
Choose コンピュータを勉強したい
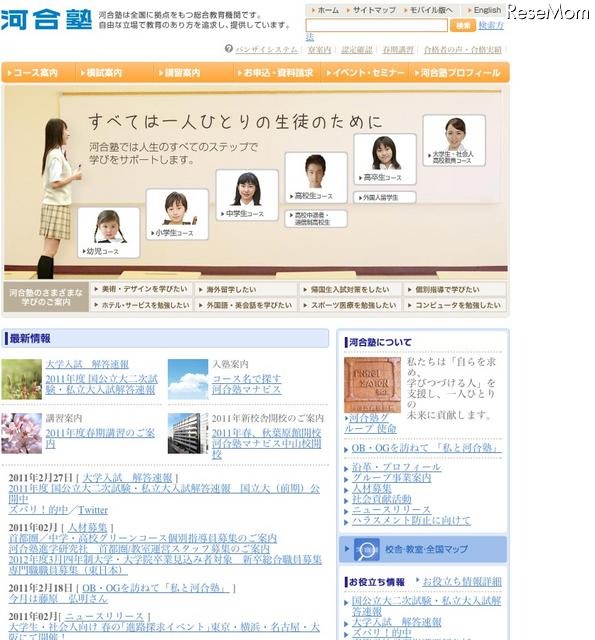(x=455, y=305)
